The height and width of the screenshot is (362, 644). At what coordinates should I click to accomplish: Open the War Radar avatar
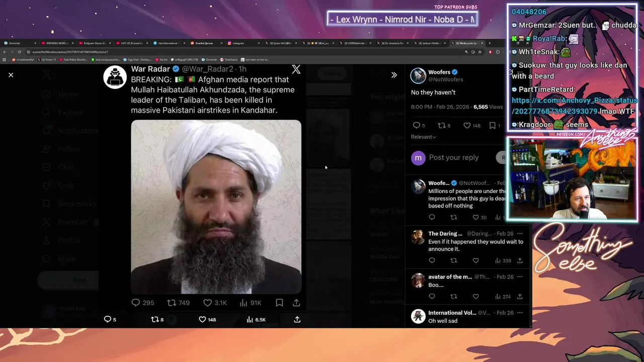(115, 77)
